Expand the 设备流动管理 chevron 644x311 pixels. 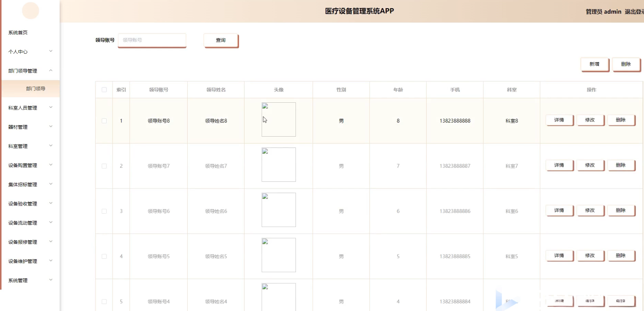pyautogui.click(x=51, y=222)
